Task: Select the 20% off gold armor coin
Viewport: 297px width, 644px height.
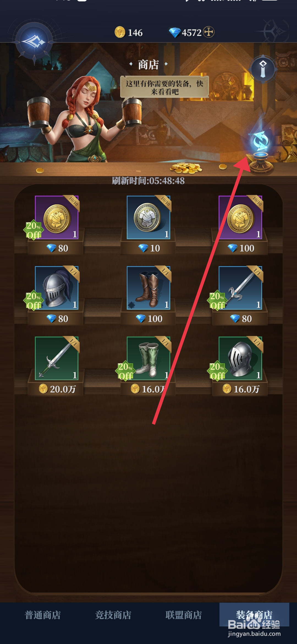Action: pos(57,217)
